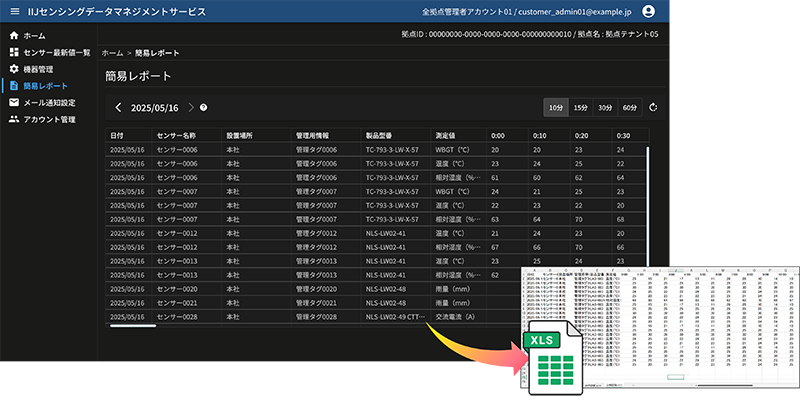Open アカウント管理 in sidebar
Image resolution: width=800 pixels, height=409 pixels.
tap(49, 119)
